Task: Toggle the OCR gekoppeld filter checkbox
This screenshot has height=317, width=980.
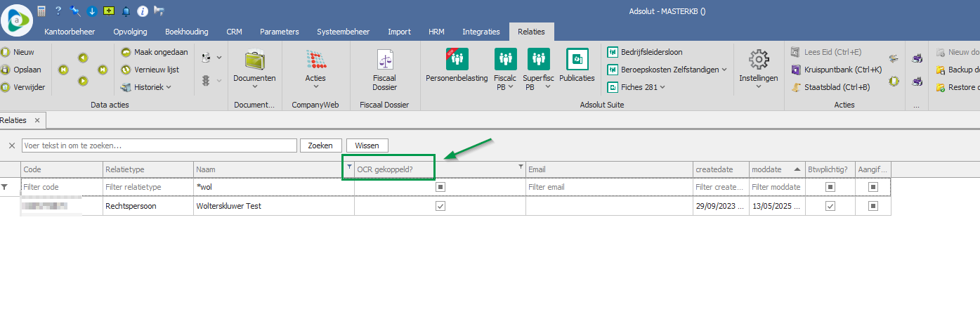Action: point(440,187)
